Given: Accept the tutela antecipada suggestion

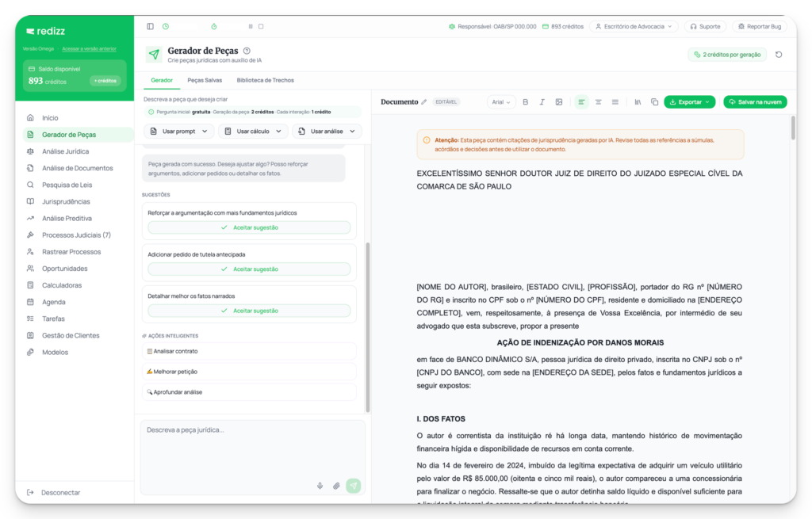Looking at the screenshot, I should pos(249,269).
